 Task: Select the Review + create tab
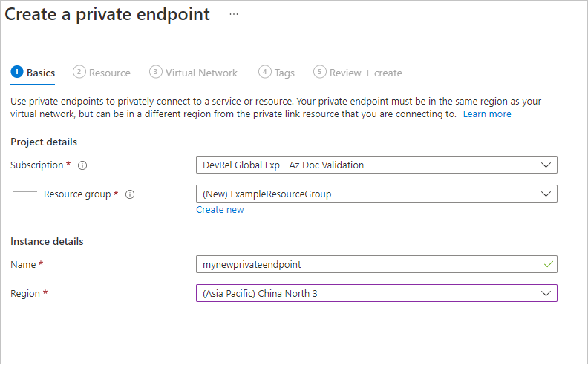pyautogui.click(x=365, y=73)
